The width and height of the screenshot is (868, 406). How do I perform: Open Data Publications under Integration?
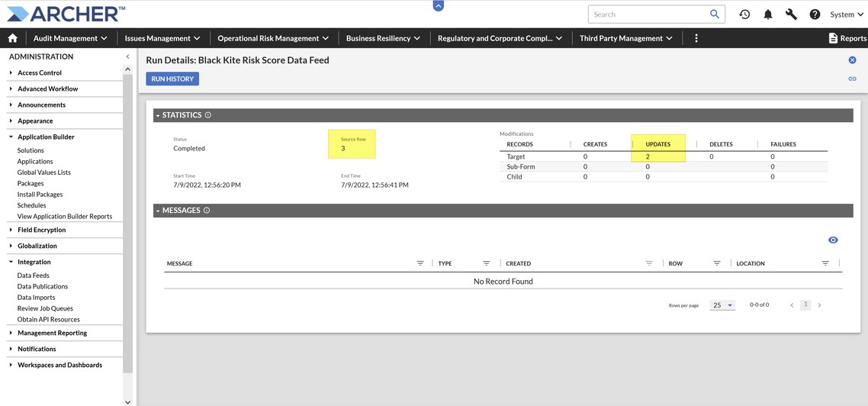tap(43, 286)
